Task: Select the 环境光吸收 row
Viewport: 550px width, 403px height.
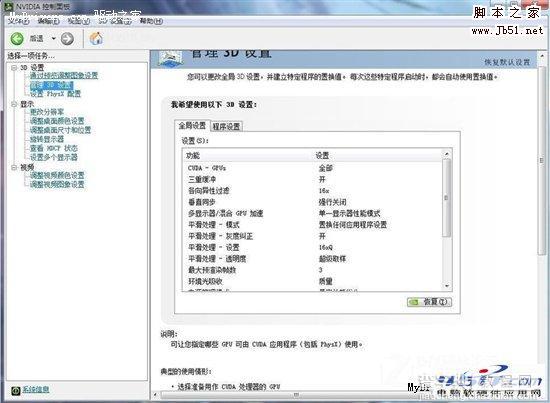Action: click(x=313, y=281)
